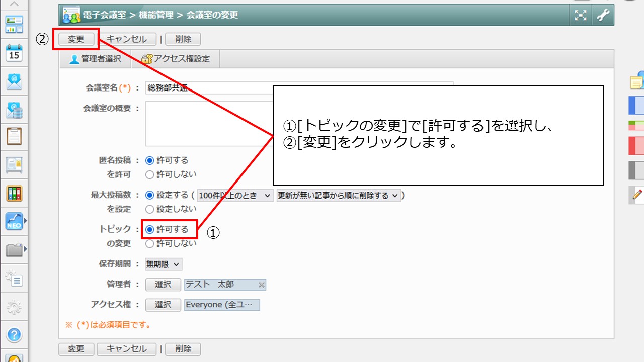Click the top キャンセル button

point(126,39)
